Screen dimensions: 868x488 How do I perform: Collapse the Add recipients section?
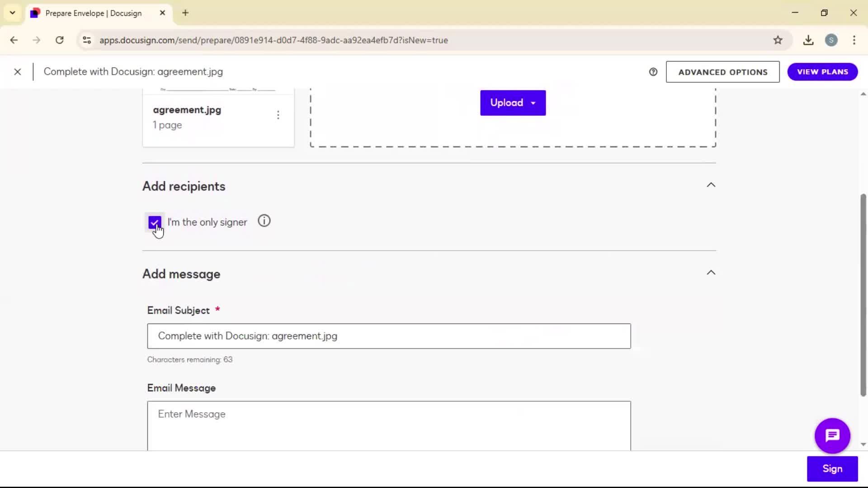coord(711,185)
